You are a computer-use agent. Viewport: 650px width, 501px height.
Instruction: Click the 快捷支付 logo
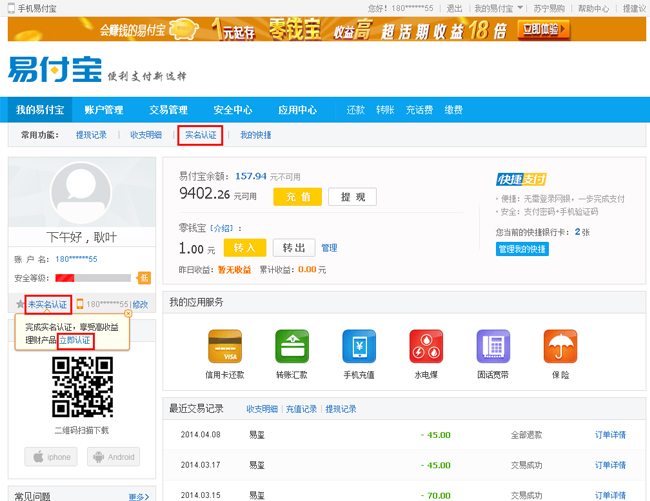(521, 179)
